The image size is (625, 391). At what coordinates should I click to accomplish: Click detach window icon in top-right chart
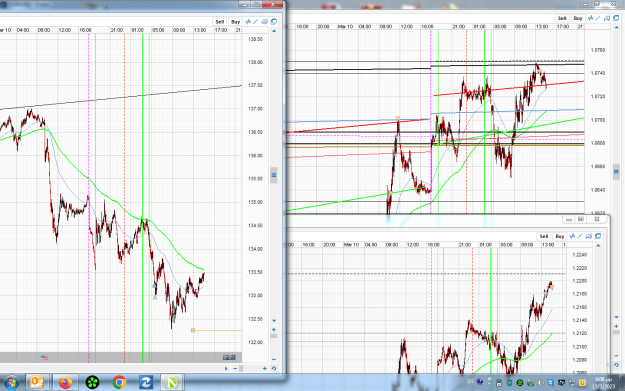tap(616, 18)
